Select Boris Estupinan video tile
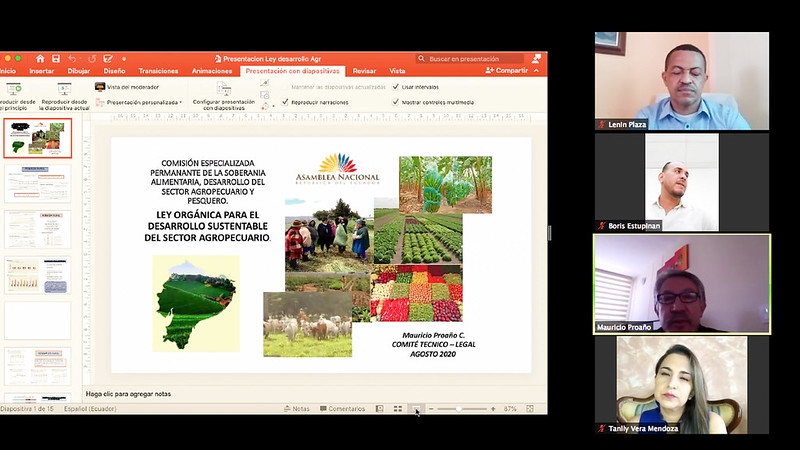Viewport: 800px width, 450px height. 682,182
